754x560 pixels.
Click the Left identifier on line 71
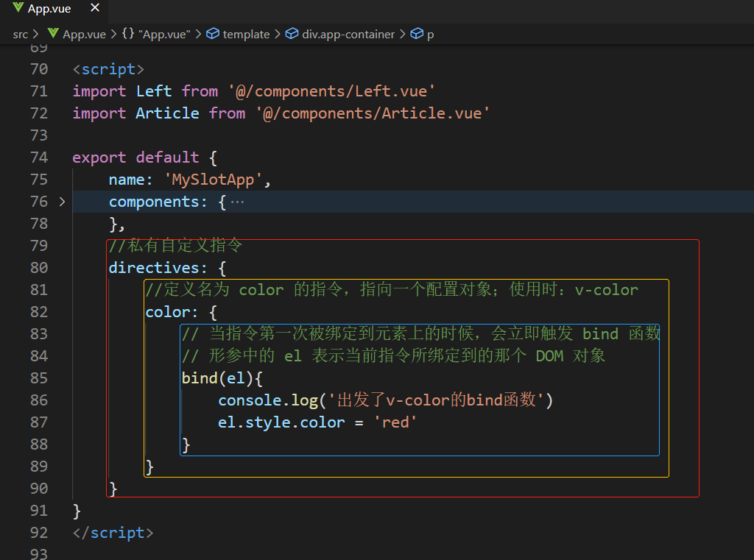coord(154,91)
